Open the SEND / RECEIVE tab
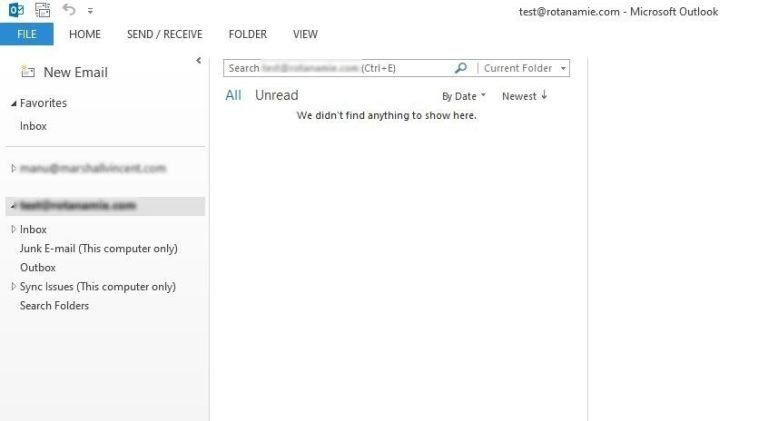This screenshot has height=421, width=768. (x=165, y=34)
